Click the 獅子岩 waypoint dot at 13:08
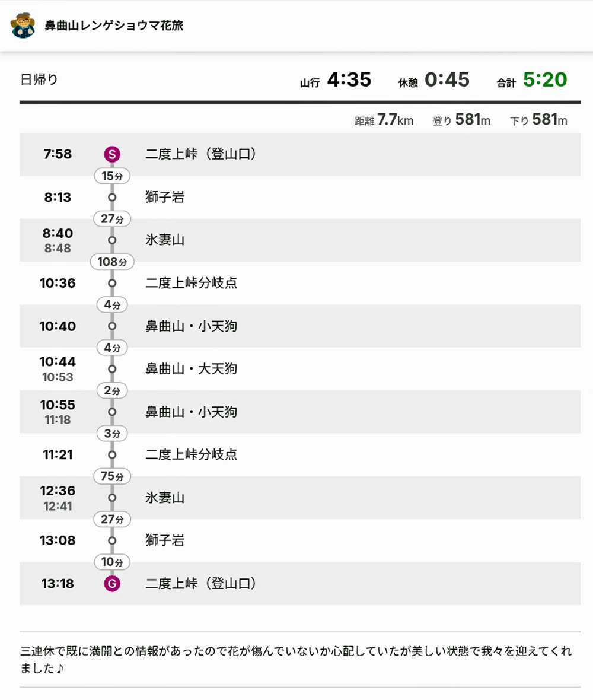This screenshot has height=700, width=593. coord(112,540)
